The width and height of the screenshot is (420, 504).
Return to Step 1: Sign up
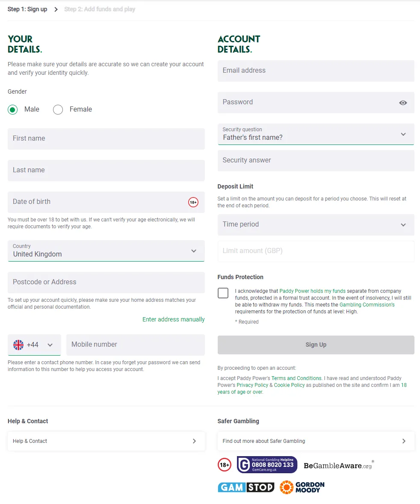point(27,9)
